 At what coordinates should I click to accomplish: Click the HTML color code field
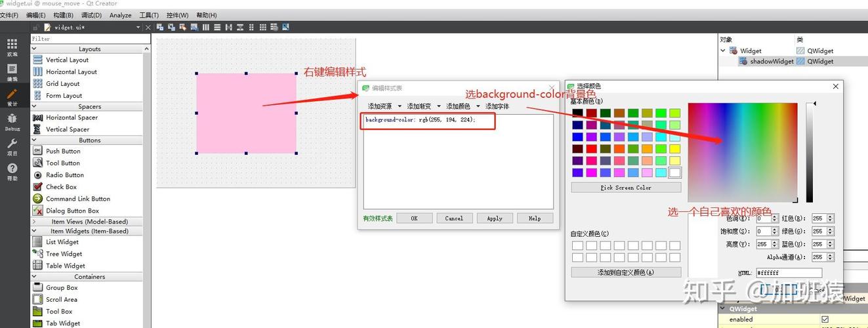coord(789,273)
